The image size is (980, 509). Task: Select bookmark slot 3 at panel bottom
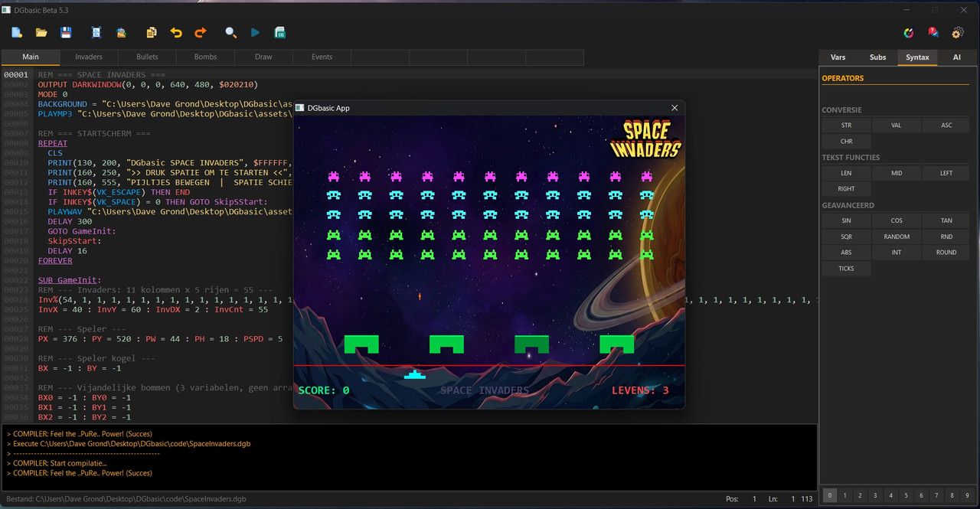click(876, 496)
